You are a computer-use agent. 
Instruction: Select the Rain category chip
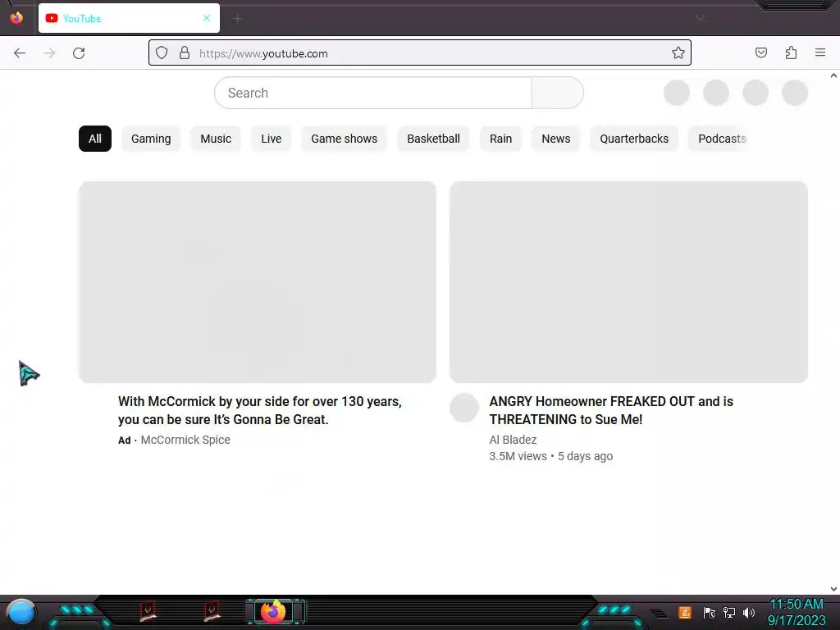tap(501, 139)
